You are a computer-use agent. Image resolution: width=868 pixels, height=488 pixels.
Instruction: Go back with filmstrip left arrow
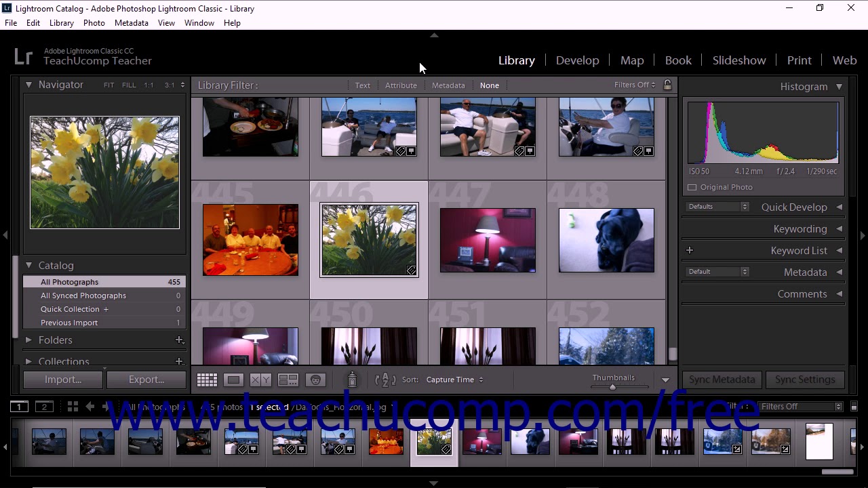[90, 407]
